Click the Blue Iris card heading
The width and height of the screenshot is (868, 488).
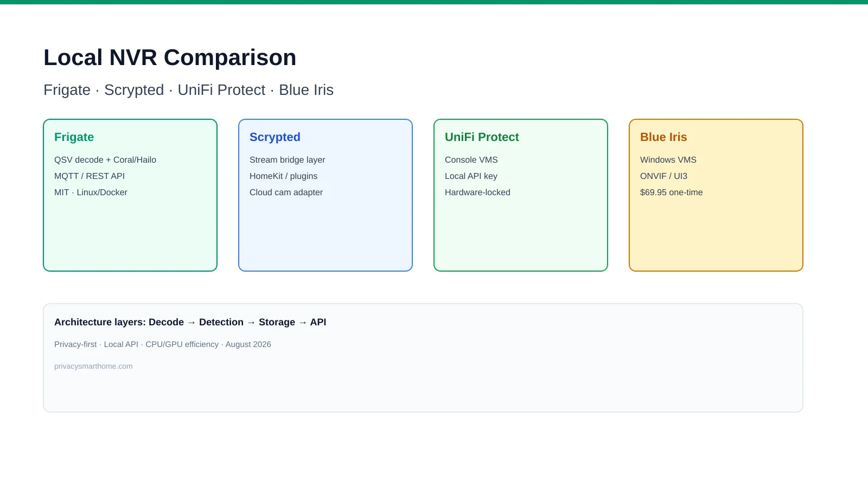663,137
